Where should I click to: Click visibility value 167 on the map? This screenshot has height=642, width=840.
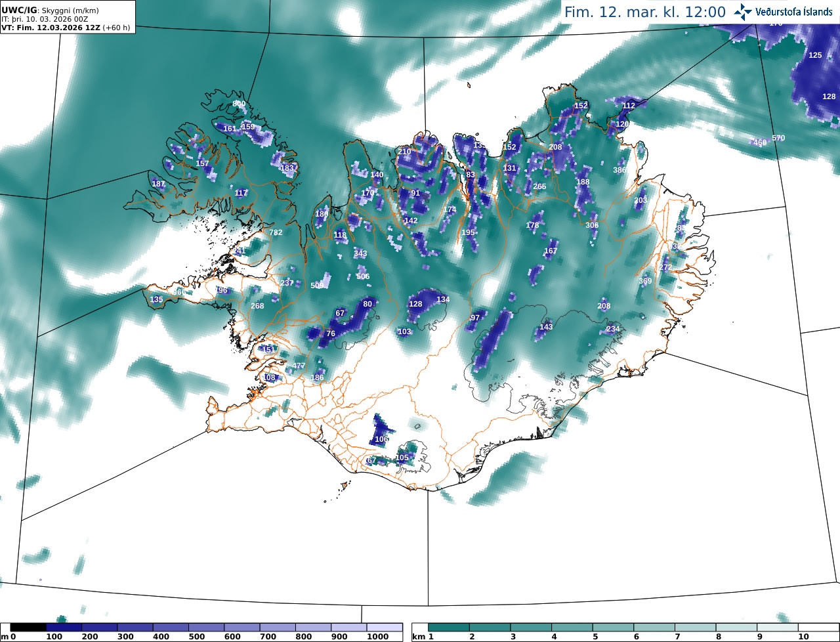click(x=551, y=251)
